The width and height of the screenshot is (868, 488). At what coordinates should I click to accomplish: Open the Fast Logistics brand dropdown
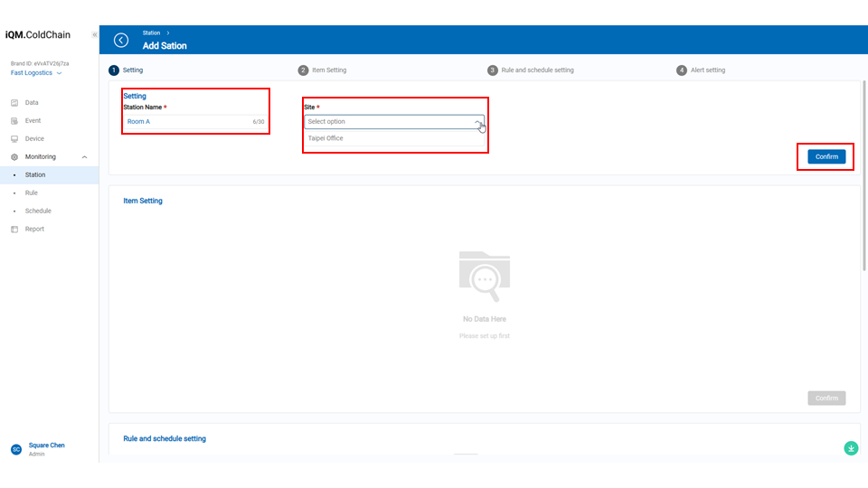point(36,73)
